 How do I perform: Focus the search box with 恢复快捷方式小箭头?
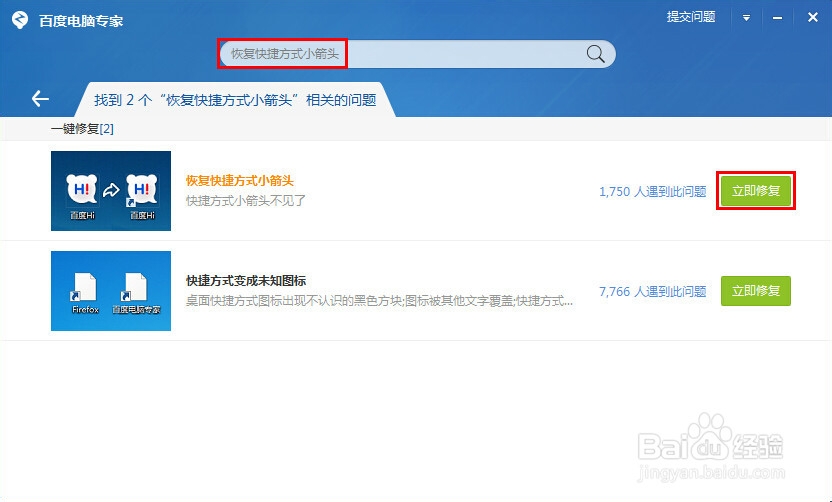[417, 54]
